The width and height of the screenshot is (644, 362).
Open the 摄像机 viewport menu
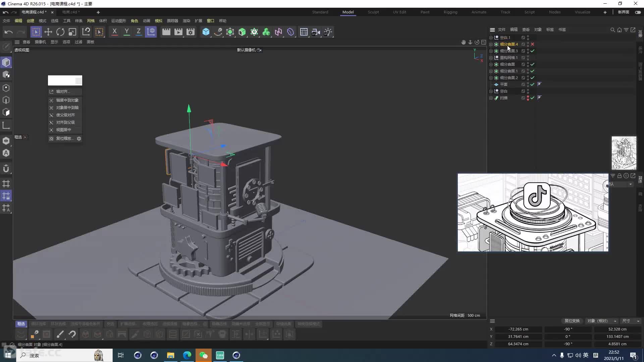(40, 42)
